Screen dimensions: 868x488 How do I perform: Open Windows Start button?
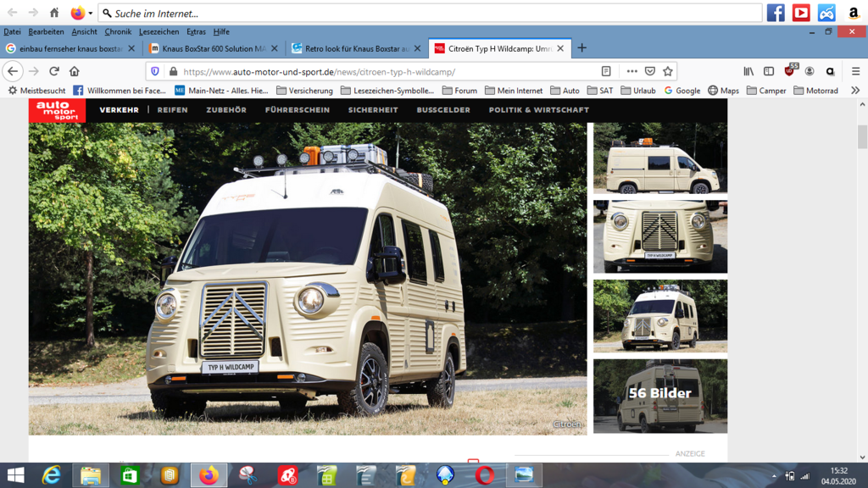pyautogui.click(x=15, y=475)
